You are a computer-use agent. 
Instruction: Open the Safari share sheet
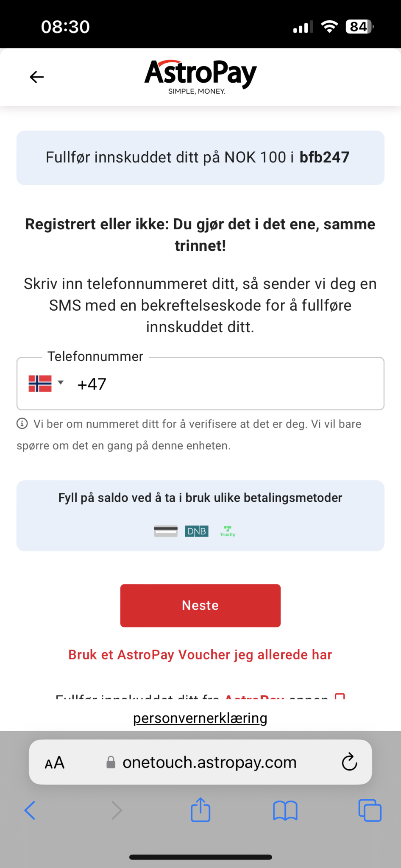coord(200,810)
